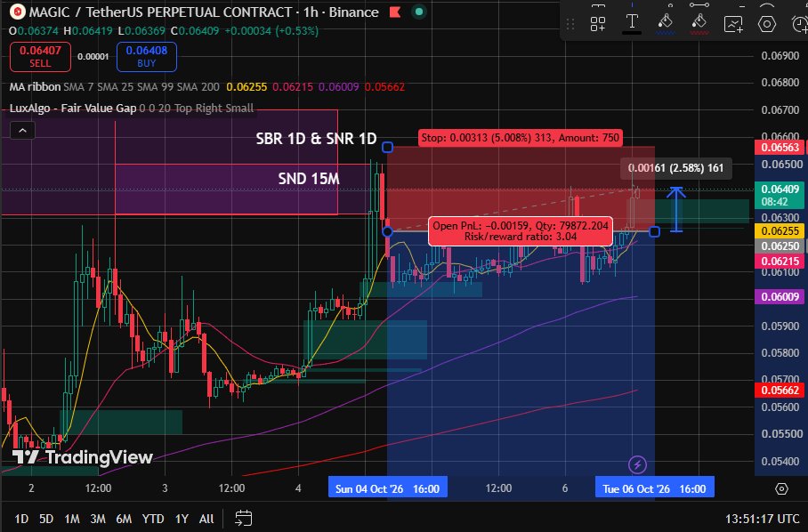Select the 1Y time range

pyautogui.click(x=182, y=519)
